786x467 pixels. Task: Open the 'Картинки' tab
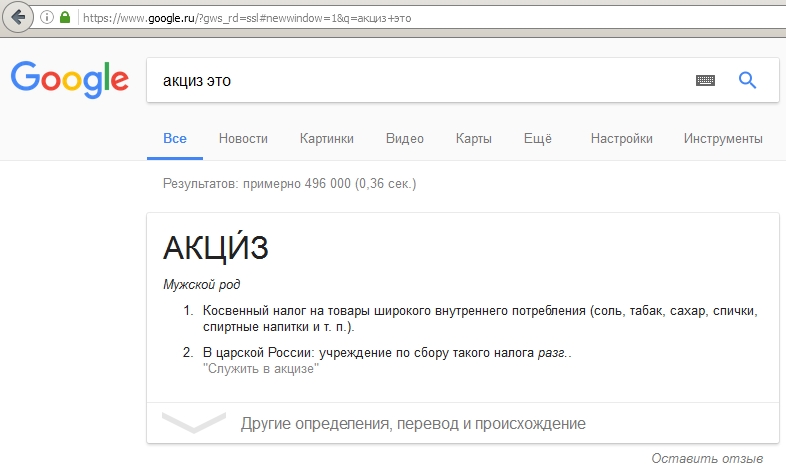point(327,139)
